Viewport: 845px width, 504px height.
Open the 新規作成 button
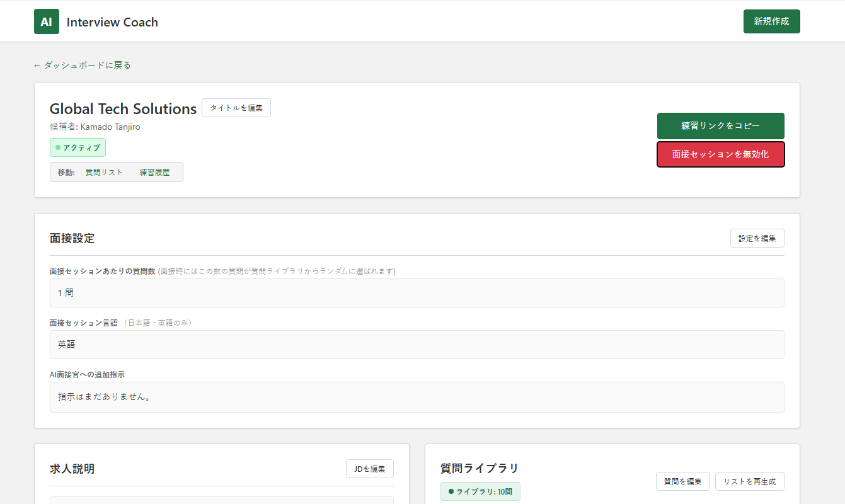(x=771, y=21)
